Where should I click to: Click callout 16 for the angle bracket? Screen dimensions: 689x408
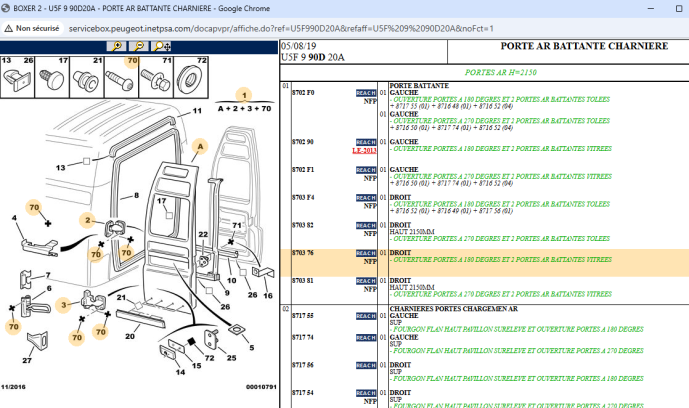268,296
